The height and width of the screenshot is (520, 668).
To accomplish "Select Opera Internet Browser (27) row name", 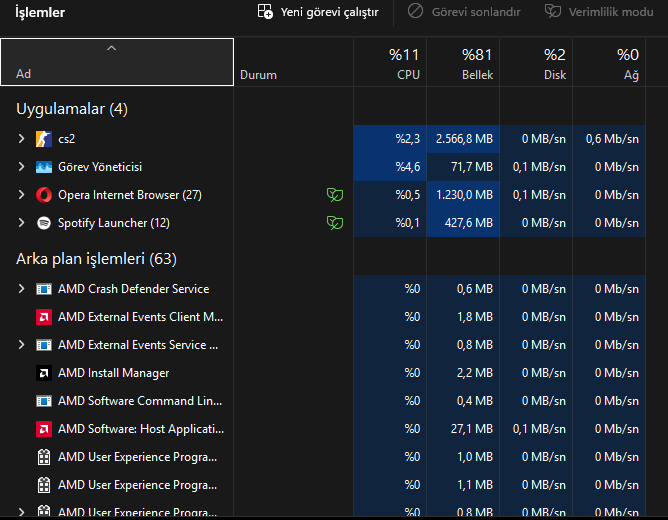I will [130, 195].
